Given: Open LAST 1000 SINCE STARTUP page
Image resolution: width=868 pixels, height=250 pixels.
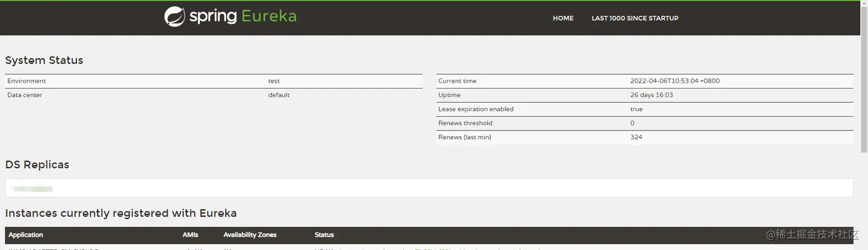Looking at the screenshot, I should [635, 18].
